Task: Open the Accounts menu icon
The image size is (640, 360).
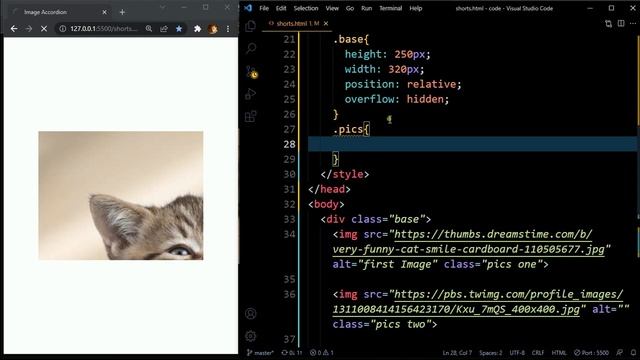Action: [x=251, y=313]
